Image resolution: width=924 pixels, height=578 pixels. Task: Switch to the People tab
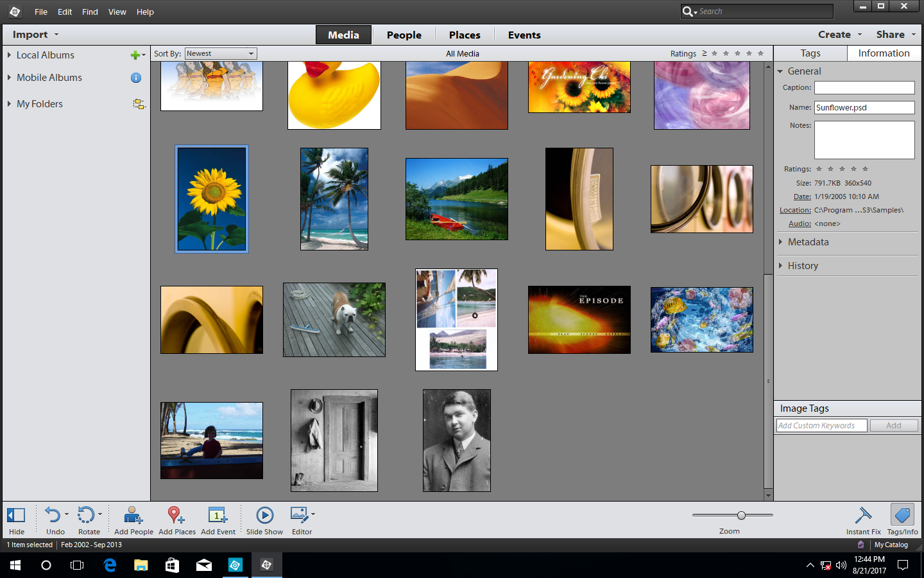404,35
